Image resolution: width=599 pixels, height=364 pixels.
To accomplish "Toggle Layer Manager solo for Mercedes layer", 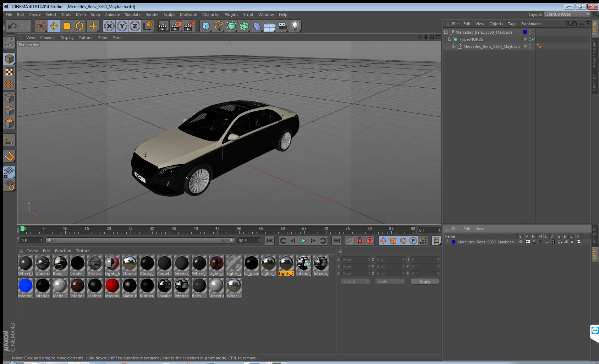I will click(x=521, y=242).
